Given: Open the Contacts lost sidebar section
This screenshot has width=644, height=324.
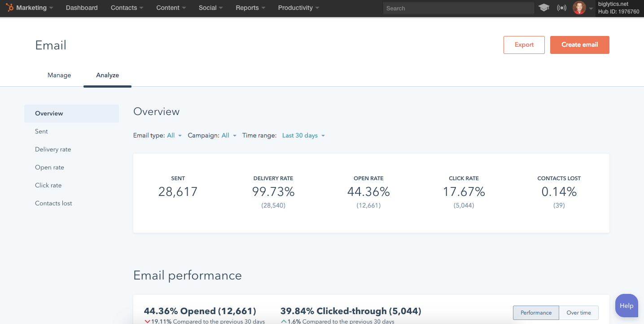Looking at the screenshot, I should [x=53, y=203].
